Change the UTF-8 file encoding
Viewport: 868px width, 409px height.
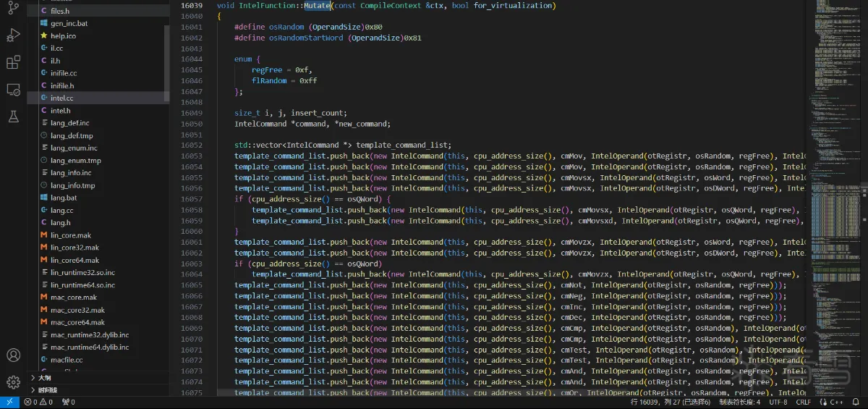tap(778, 402)
